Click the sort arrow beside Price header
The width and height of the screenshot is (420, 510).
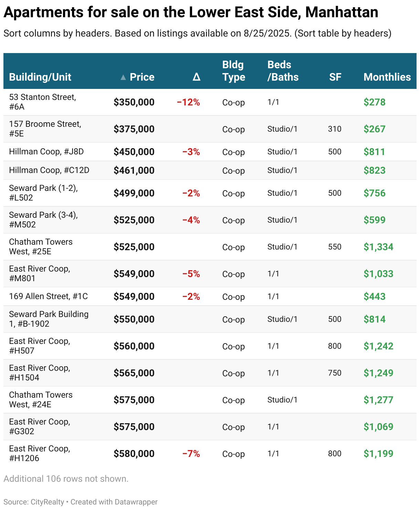click(x=123, y=78)
